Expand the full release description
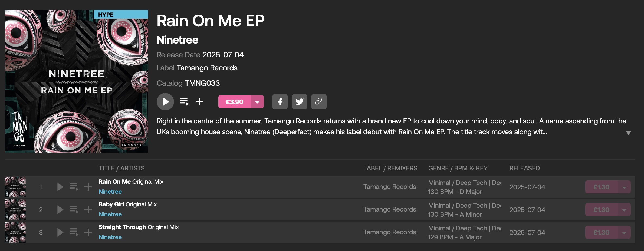The image size is (644, 251). tap(628, 133)
